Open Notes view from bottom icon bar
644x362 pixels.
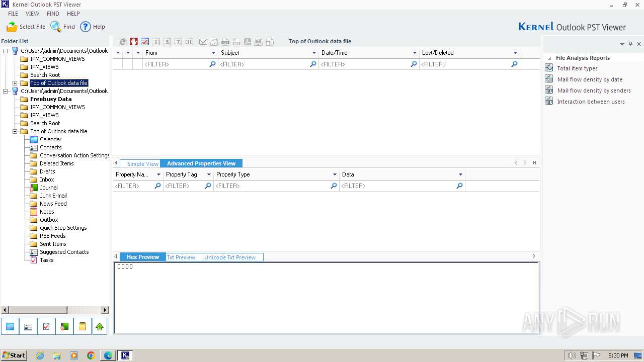click(82, 326)
